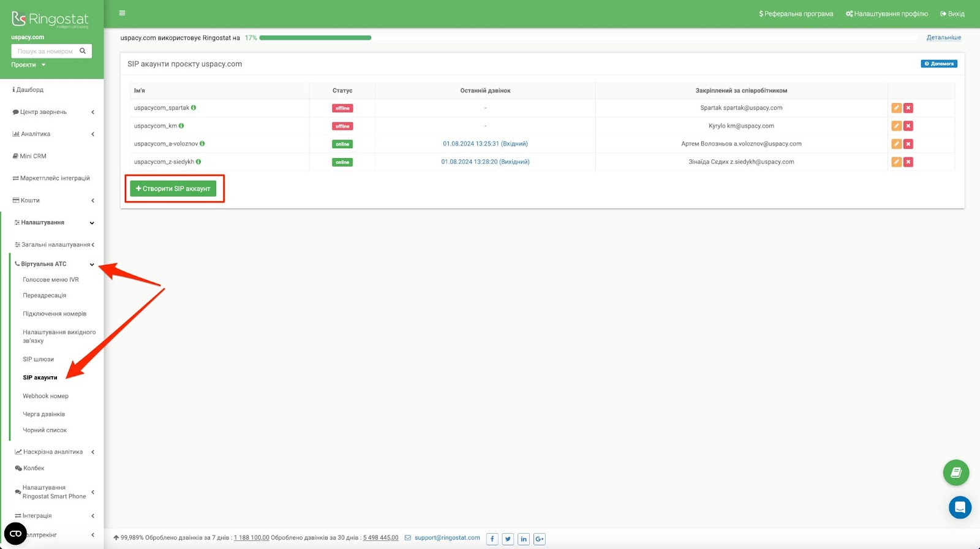Click info icon next to uspacycom_a-voloznov
Image resolution: width=980 pixels, height=549 pixels.
[202, 144]
